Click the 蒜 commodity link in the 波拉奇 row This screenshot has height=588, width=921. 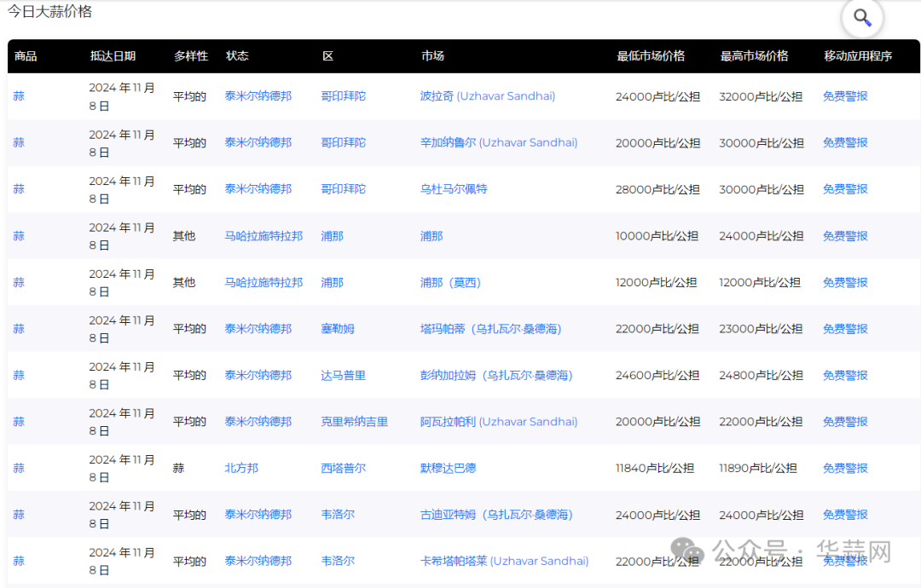[x=19, y=96]
